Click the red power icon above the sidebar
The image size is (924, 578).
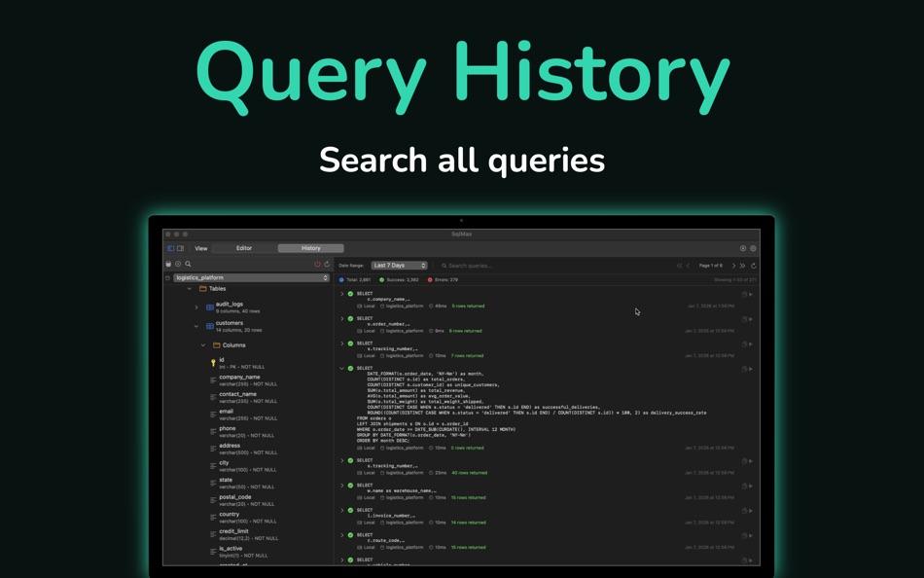click(317, 265)
